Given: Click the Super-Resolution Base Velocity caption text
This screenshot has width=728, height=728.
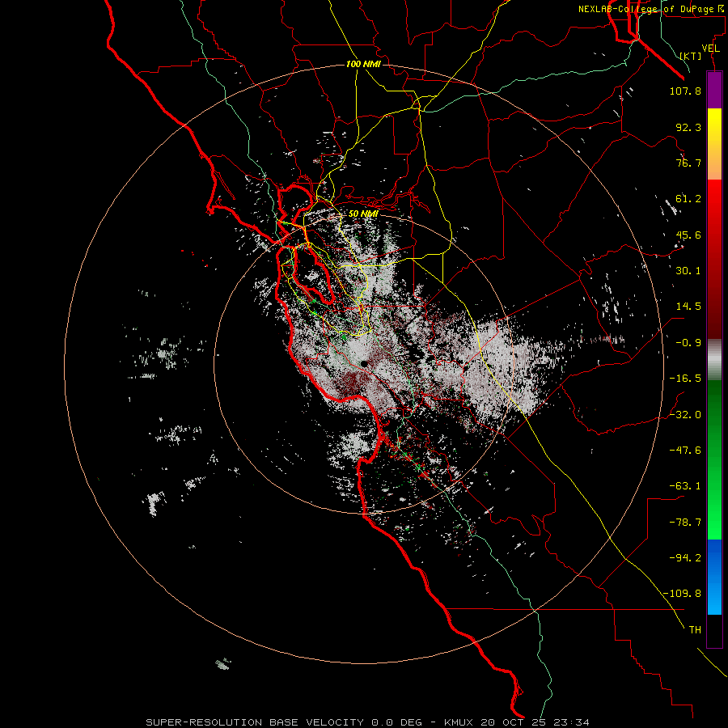Looking at the screenshot, I should click(367, 722).
